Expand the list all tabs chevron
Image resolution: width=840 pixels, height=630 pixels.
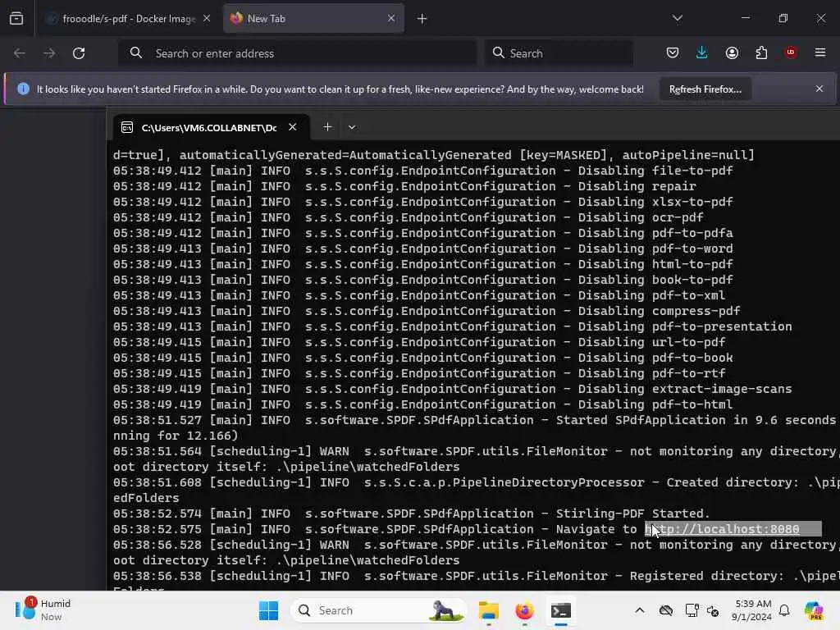pyautogui.click(x=677, y=18)
